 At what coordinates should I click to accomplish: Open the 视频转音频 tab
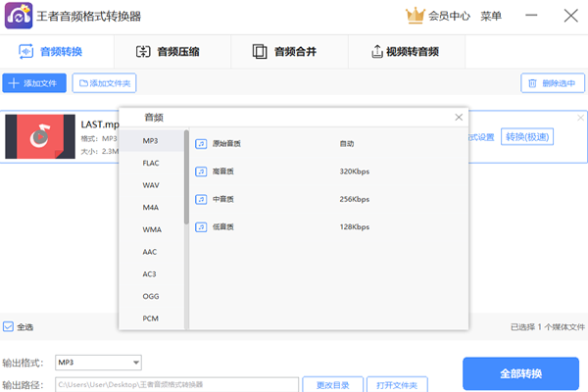tap(406, 52)
